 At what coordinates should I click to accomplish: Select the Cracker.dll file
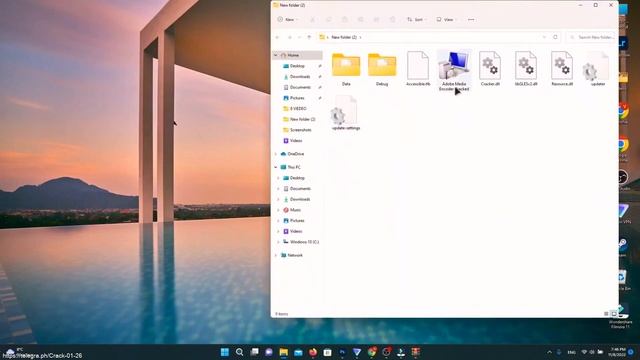[490, 69]
